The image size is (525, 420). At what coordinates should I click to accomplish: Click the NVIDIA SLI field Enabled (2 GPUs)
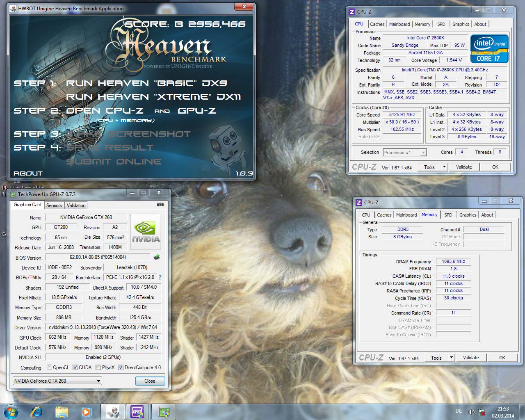pos(103,357)
